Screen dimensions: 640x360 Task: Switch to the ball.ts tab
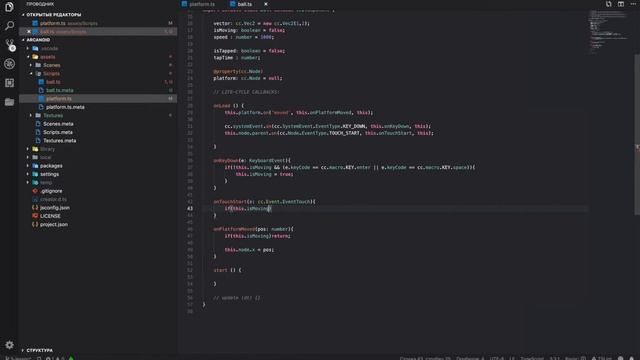(245, 4)
